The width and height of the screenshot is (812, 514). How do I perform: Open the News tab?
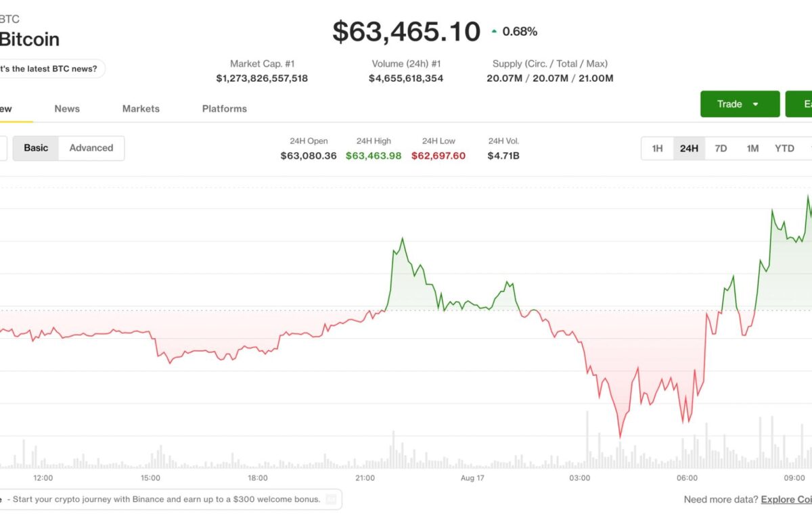click(x=67, y=108)
